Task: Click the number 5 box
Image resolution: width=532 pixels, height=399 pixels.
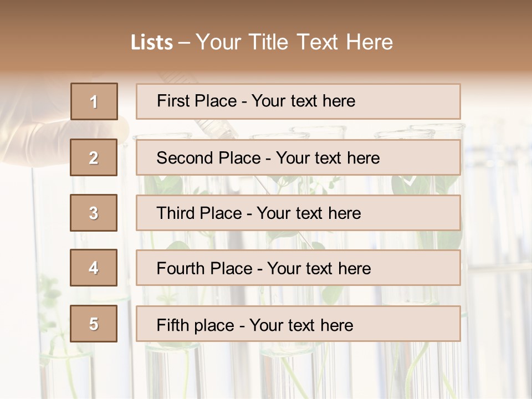Action: click(x=94, y=324)
